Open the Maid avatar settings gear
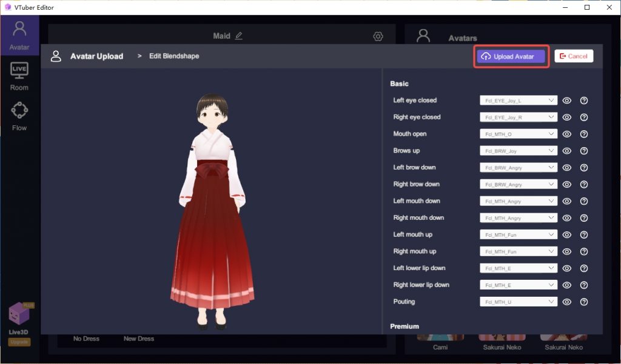The width and height of the screenshot is (621, 364). (378, 36)
